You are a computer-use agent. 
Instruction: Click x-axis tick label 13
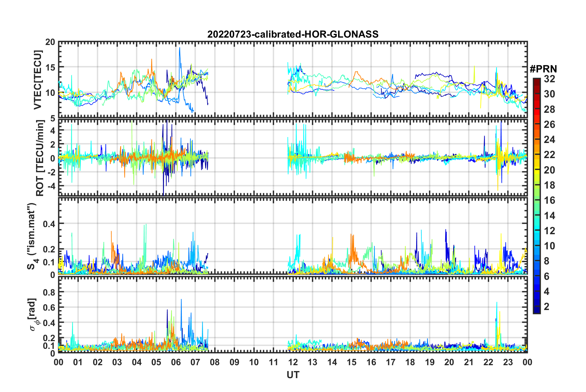coord(312,362)
